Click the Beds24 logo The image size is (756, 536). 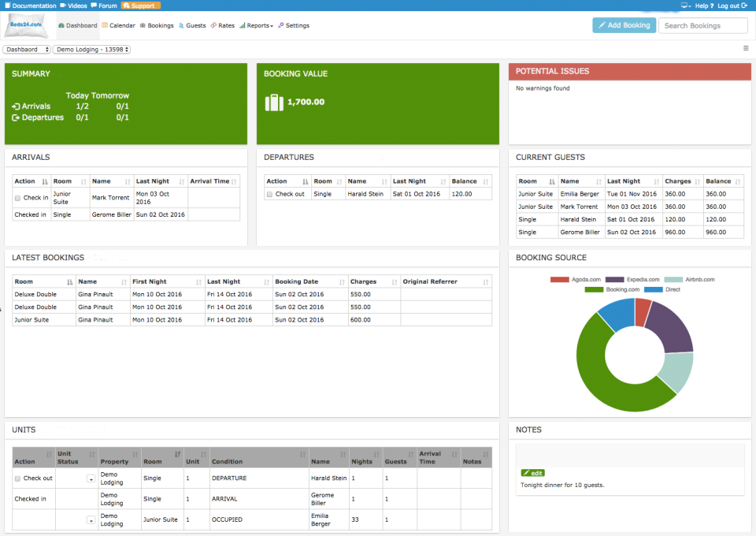click(x=26, y=25)
